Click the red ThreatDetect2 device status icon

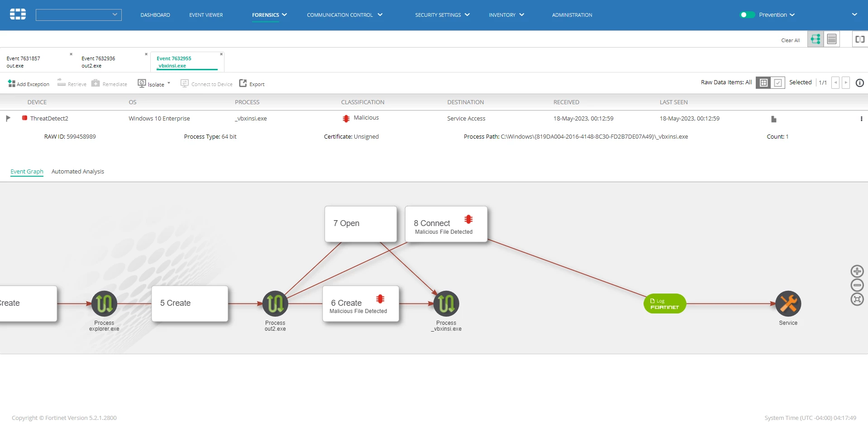click(24, 118)
